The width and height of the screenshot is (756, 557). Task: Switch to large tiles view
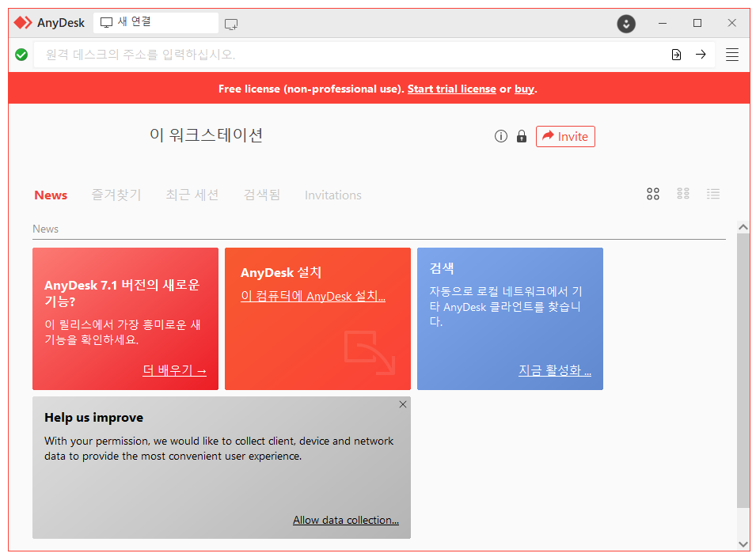653,194
